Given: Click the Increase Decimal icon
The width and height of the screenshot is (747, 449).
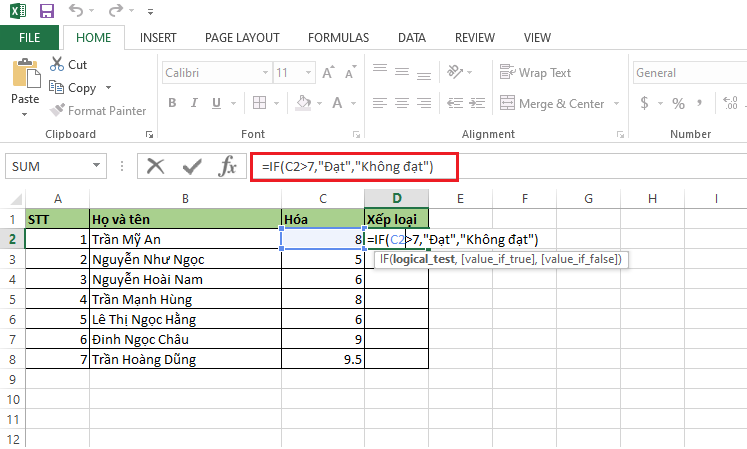Looking at the screenshot, I should [x=730, y=103].
